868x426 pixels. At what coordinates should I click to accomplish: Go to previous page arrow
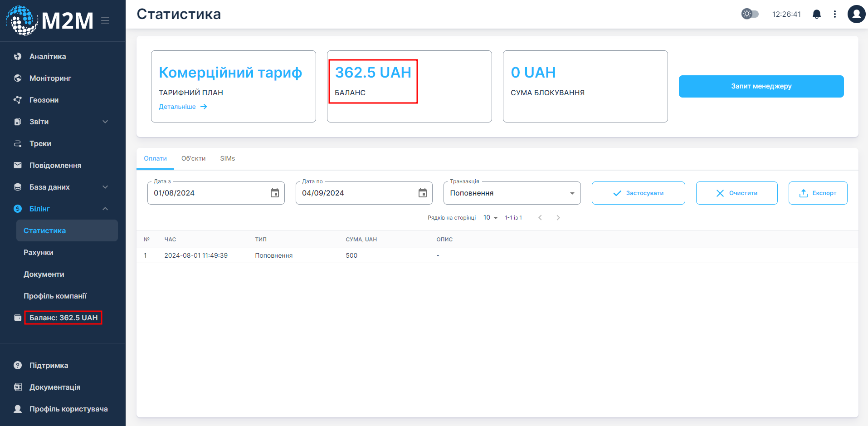(540, 218)
